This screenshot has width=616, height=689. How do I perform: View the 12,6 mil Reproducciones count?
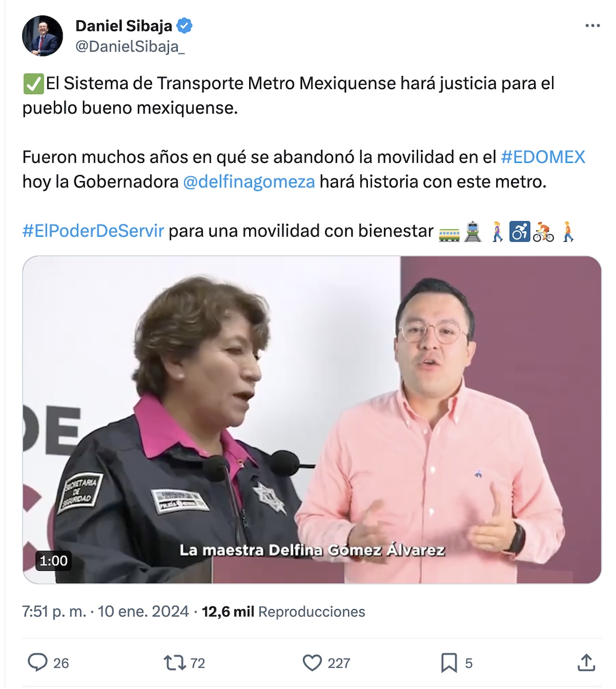coord(283,611)
